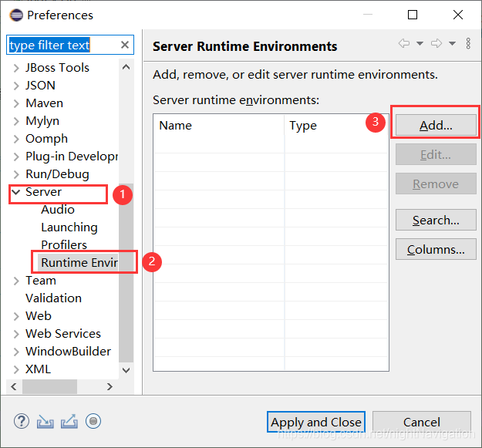Open the back history dropdown arrow

[x=420, y=43]
